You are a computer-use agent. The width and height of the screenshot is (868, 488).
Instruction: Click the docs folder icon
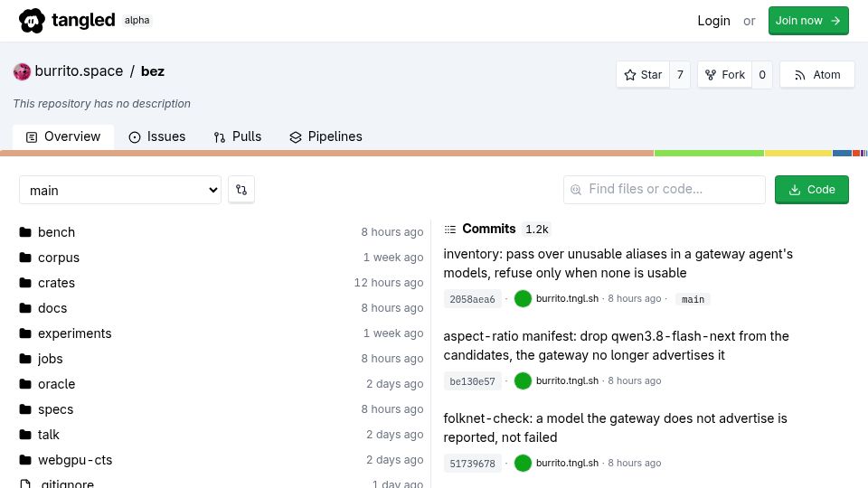tap(25, 307)
